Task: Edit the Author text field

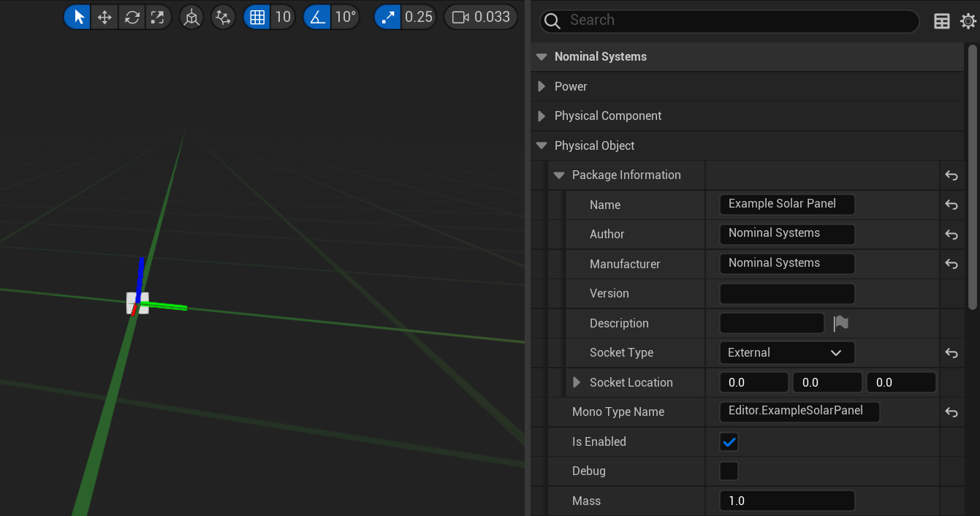Action: tap(787, 234)
